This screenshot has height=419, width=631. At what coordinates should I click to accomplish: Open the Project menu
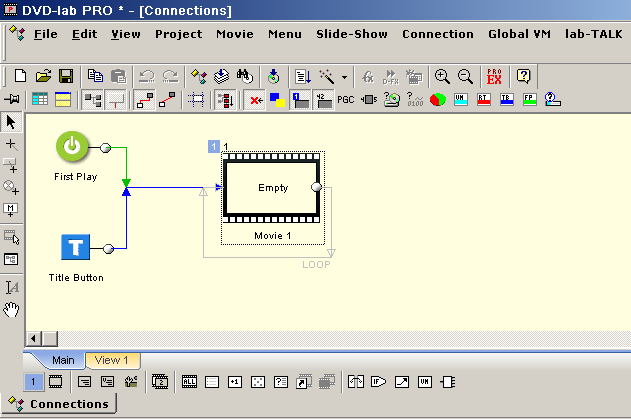coord(179,34)
